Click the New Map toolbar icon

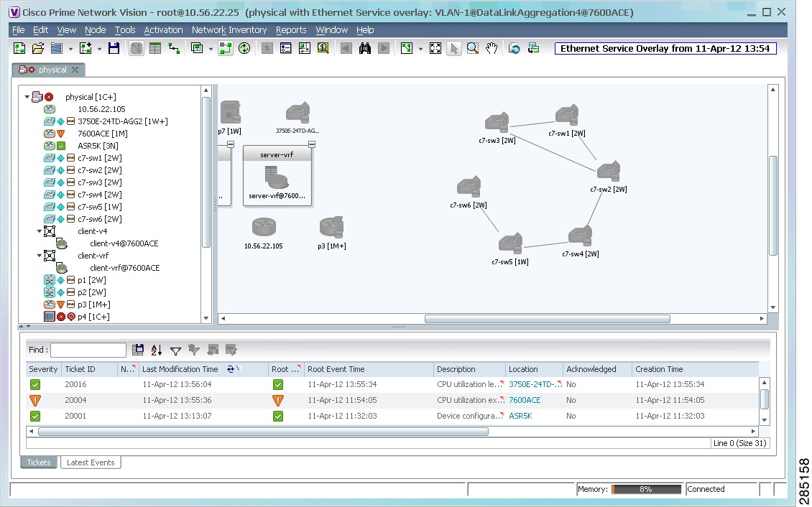point(19,49)
